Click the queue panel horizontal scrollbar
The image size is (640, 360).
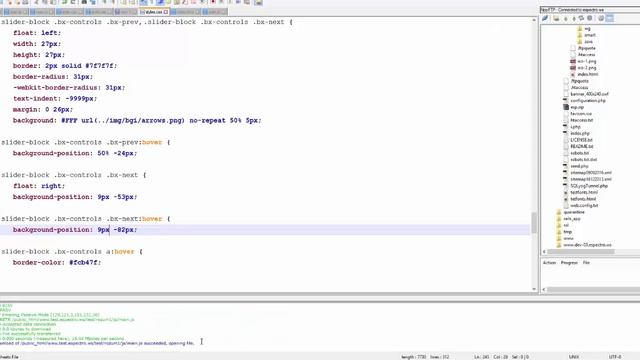pyautogui.click(x=593, y=289)
